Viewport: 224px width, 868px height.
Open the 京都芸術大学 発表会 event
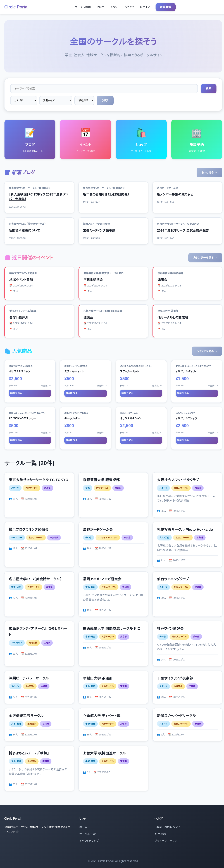[162, 280]
